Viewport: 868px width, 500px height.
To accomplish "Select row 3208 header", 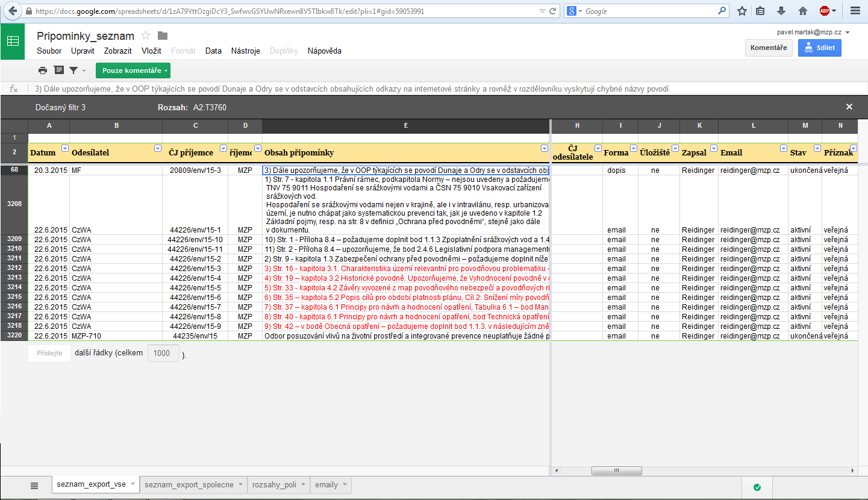I will coord(14,204).
